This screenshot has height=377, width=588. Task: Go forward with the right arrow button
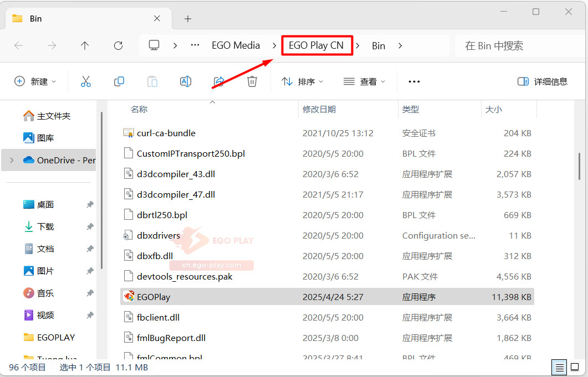pyautogui.click(x=52, y=46)
